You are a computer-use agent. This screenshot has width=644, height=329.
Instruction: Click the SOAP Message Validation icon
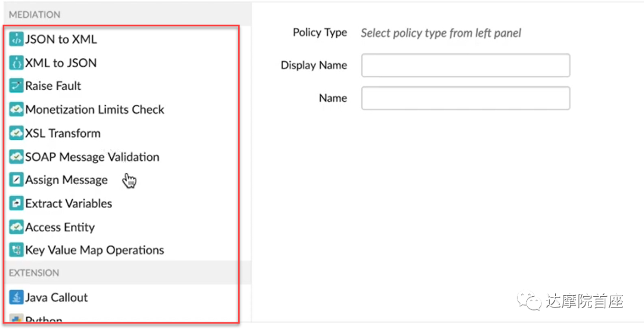click(x=16, y=157)
